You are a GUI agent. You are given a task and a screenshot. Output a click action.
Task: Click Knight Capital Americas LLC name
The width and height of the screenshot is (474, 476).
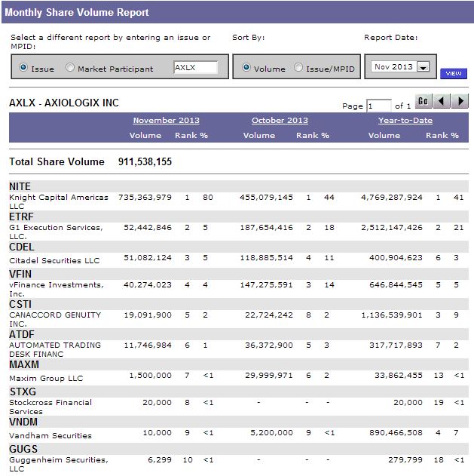[59, 201]
